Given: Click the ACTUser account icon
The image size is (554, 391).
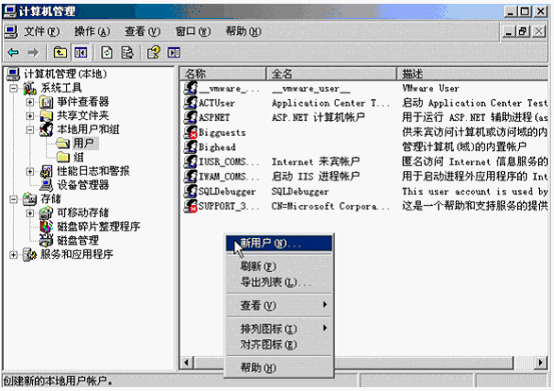Looking at the screenshot, I should point(191,103).
